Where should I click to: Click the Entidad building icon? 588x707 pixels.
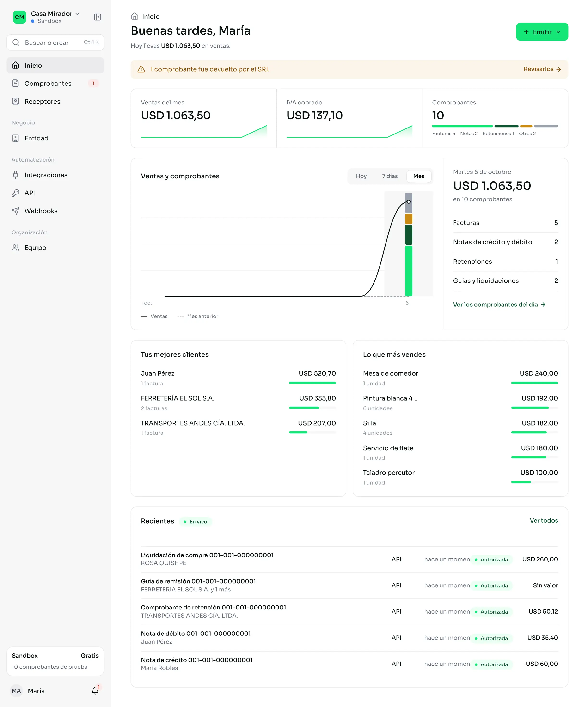point(15,138)
